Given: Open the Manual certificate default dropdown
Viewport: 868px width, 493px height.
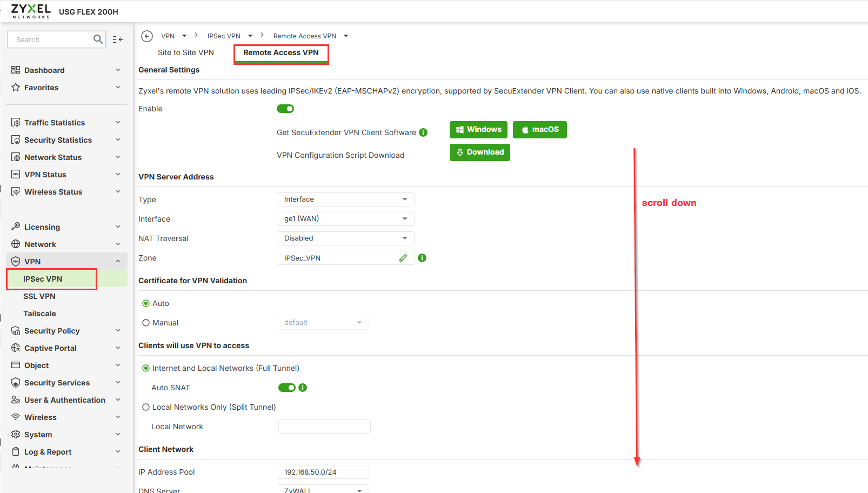Looking at the screenshot, I should (323, 323).
